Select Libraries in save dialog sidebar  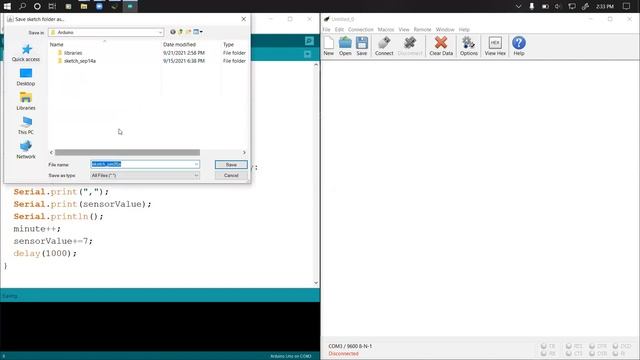click(26, 102)
